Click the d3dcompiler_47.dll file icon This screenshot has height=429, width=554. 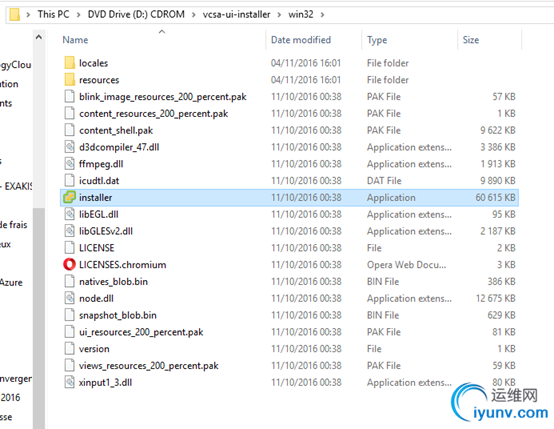point(70,147)
